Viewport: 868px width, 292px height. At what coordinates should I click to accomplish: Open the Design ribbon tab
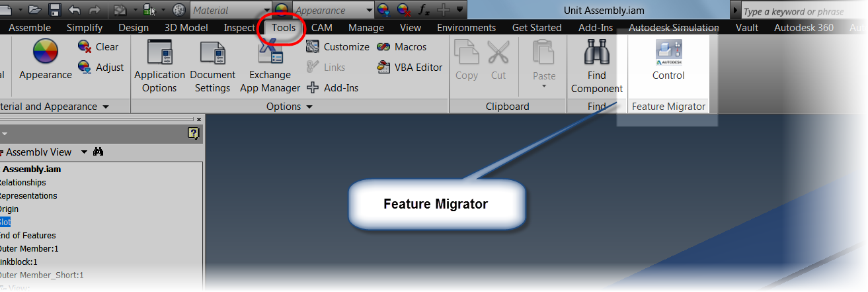[134, 28]
